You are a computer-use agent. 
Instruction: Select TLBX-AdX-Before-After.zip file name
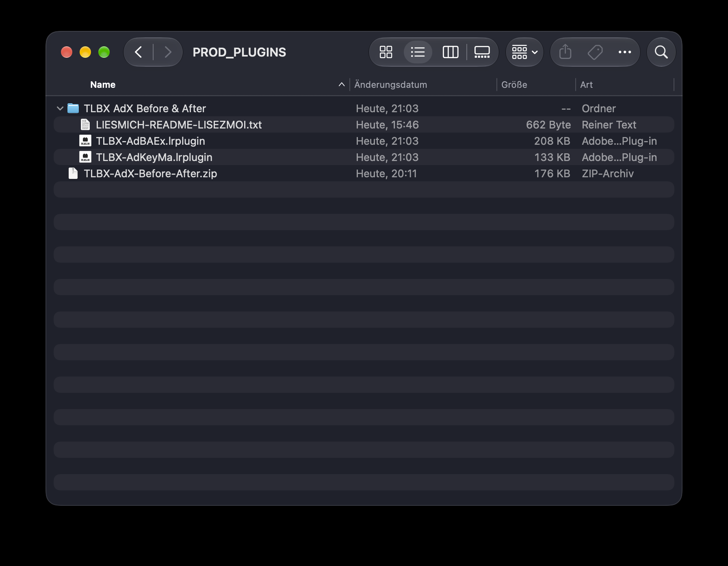(150, 174)
